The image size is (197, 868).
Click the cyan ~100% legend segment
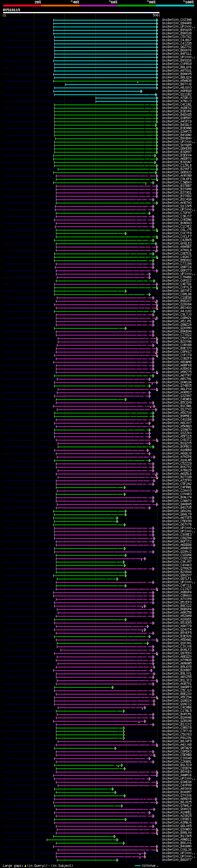175,6
